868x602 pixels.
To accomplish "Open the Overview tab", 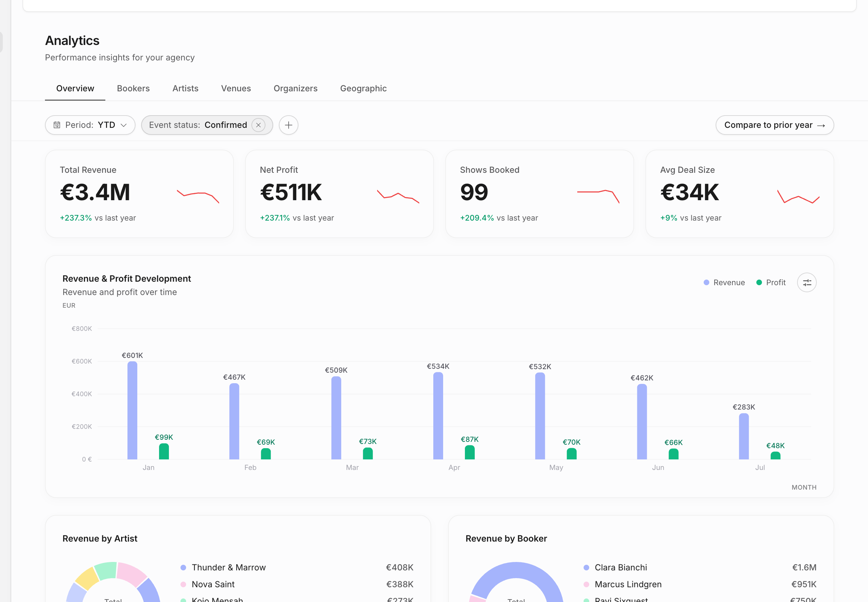I will (75, 88).
